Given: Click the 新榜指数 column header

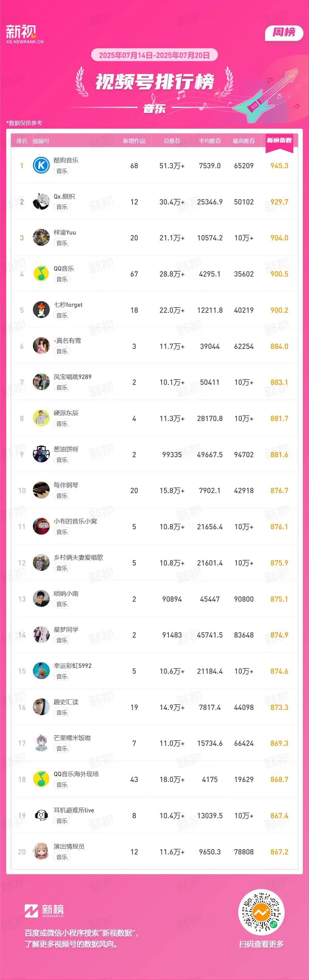Looking at the screenshot, I should 279,140.
